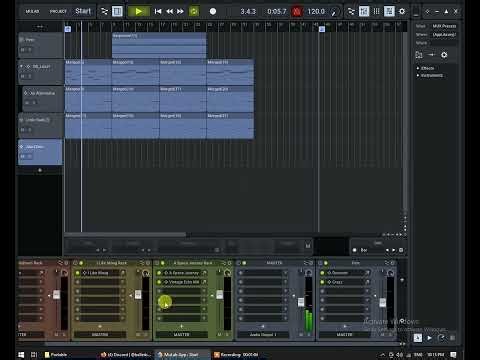480x360 pixels.
Task: Click the I Like Moog plugin slot
Action: coord(103,273)
